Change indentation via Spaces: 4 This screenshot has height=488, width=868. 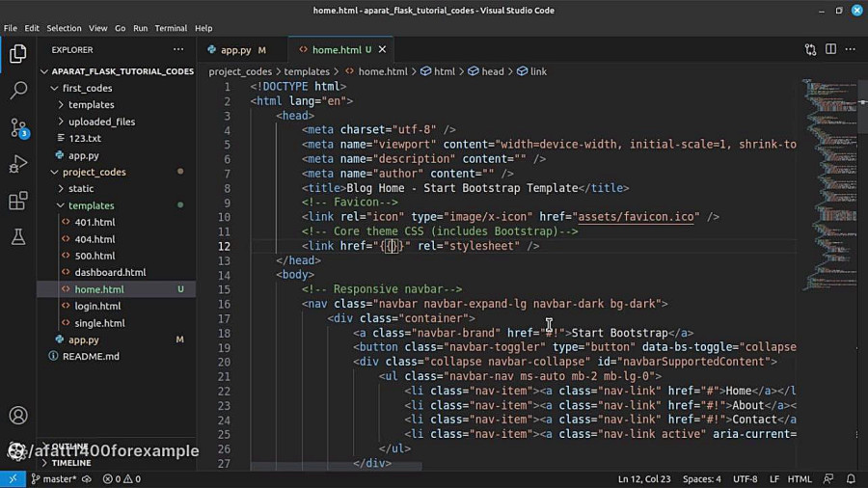pos(701,479)
